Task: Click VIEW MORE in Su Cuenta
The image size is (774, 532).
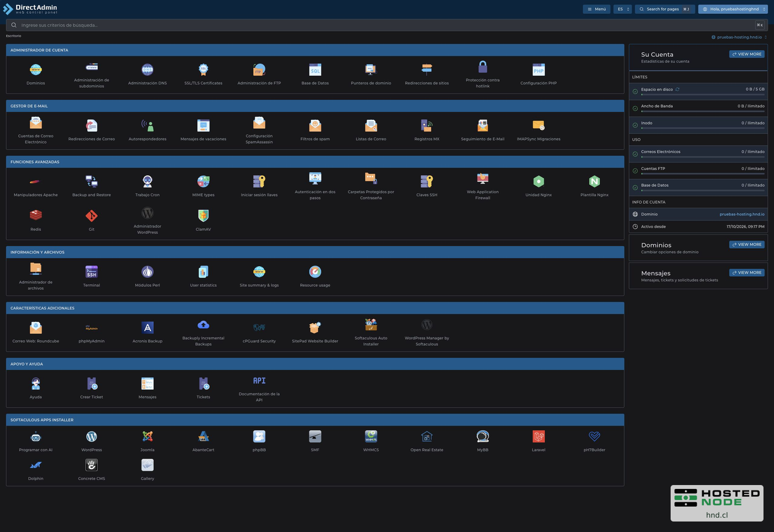Action: pyautogui.click(x=747, y=54)
